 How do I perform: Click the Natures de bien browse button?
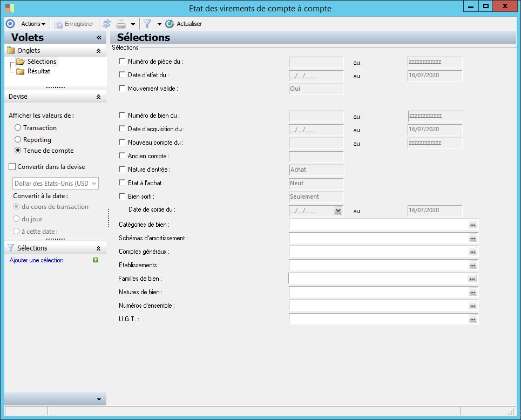[472, 293]
